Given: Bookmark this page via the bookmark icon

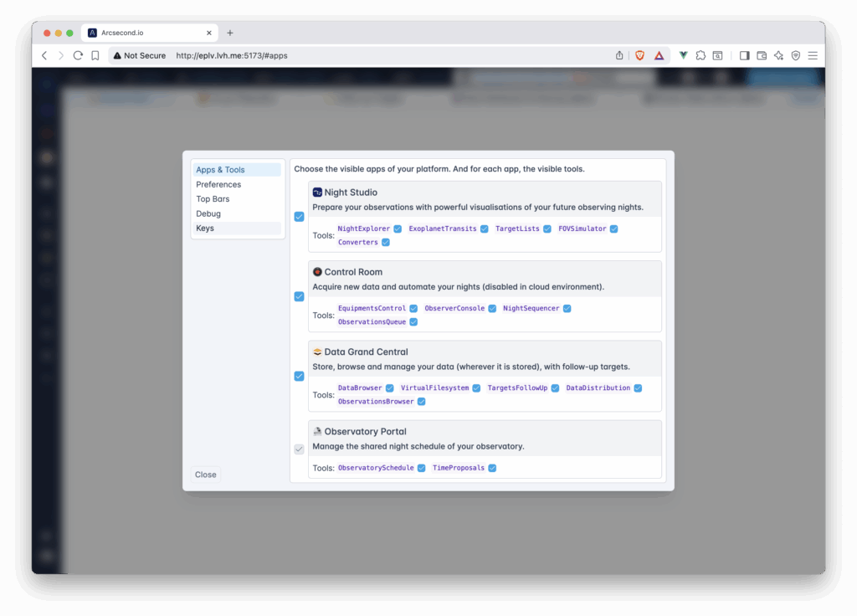Looking at the screenshot, I should point(95,55).
